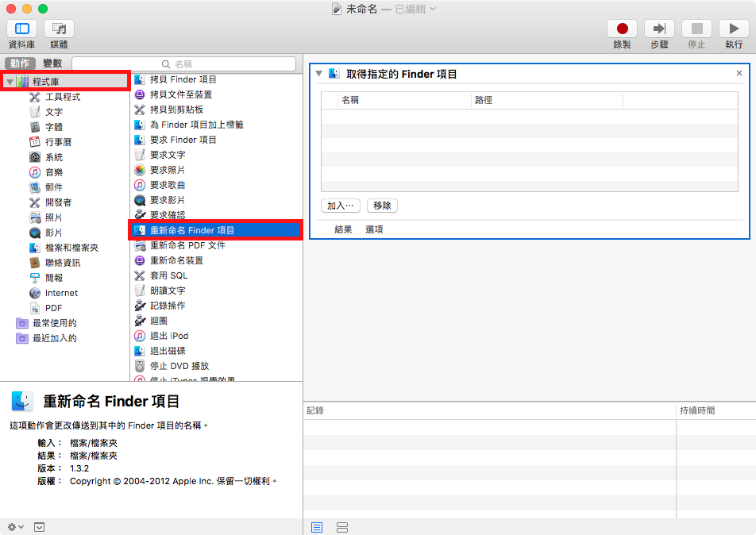Toggle the 資料庫 library sidebar button
This screenshot has height=535, width=756.
[21, 29]
